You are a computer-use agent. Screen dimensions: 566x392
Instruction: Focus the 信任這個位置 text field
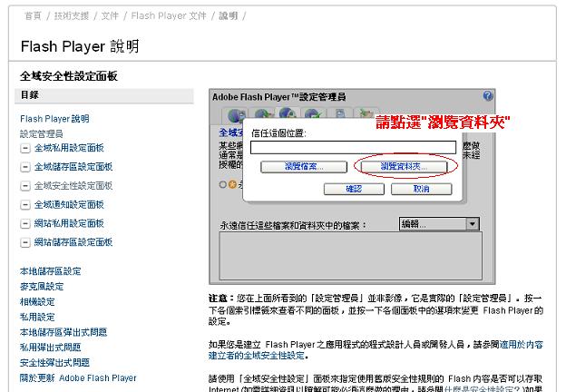pyautogui.click(x=353, y=147)
